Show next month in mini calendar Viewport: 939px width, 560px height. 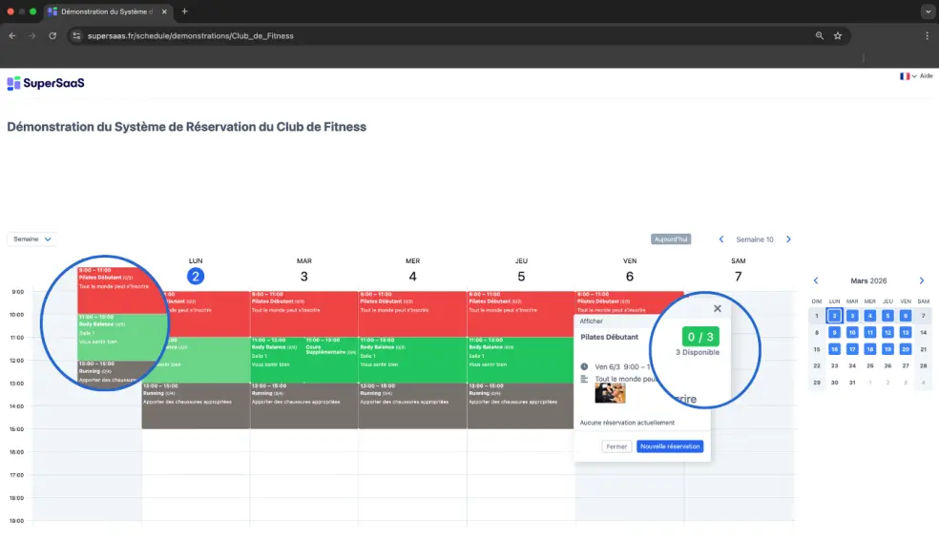pos(921,280)
